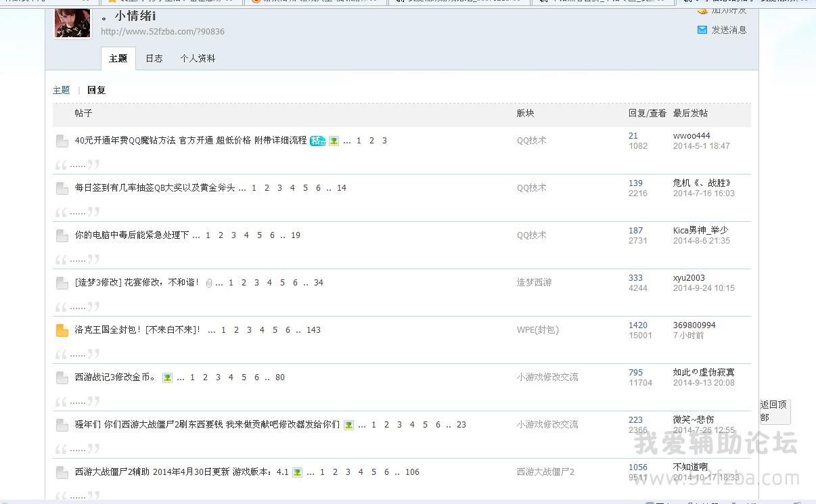Click the paperclip attachment icon on 造梦3修改 thread
Screen dimensions: 816x504
209,283
